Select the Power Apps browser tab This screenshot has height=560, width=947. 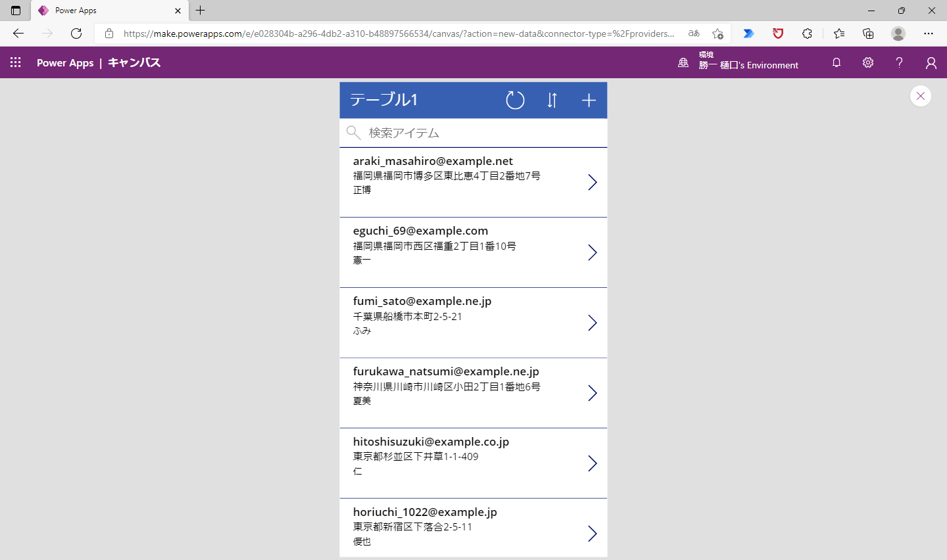[x=109, y=11]
